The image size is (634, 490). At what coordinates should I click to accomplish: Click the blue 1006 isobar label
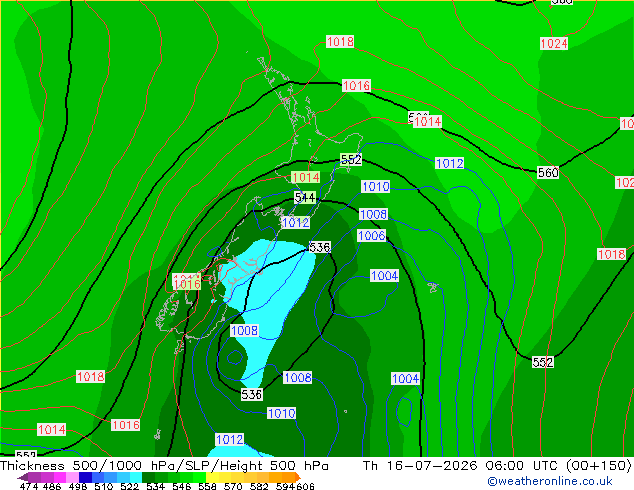coord(372,235)
